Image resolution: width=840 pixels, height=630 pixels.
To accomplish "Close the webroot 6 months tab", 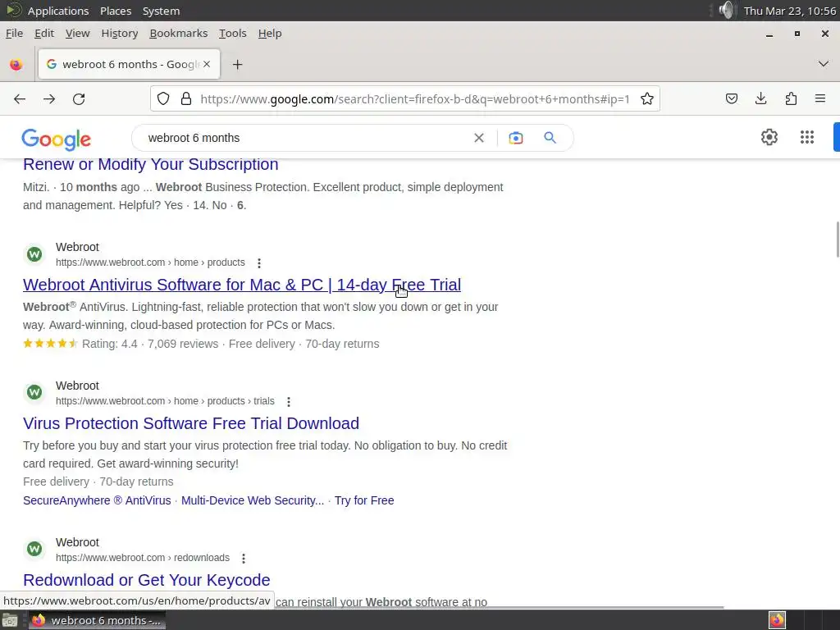I will click(207, 64).
